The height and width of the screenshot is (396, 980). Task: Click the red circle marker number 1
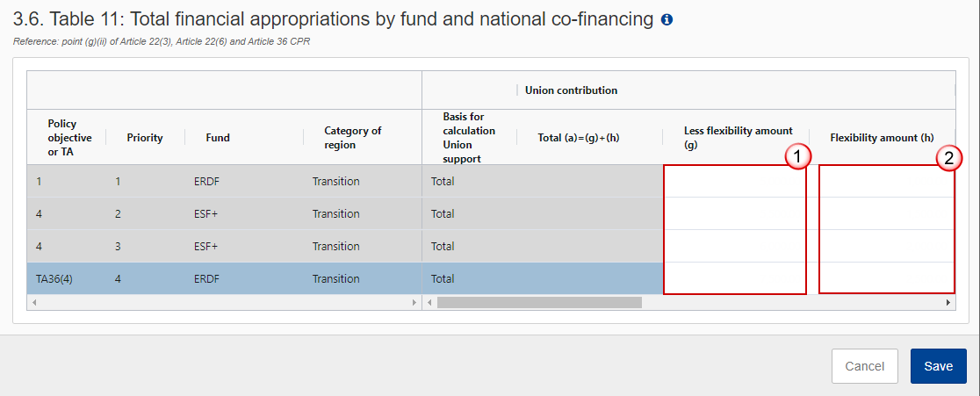[x=798, y=159]
